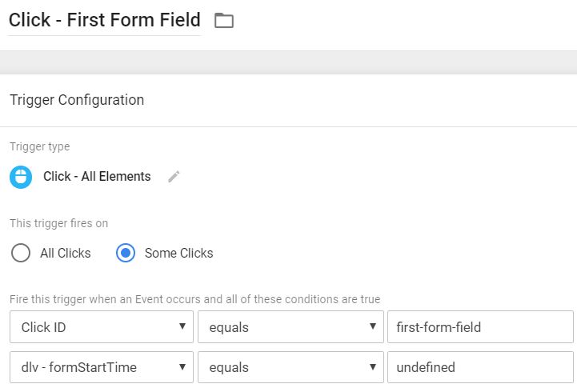
Task: Click the Click - All Elements trigger type text
Action: (97, 177)
